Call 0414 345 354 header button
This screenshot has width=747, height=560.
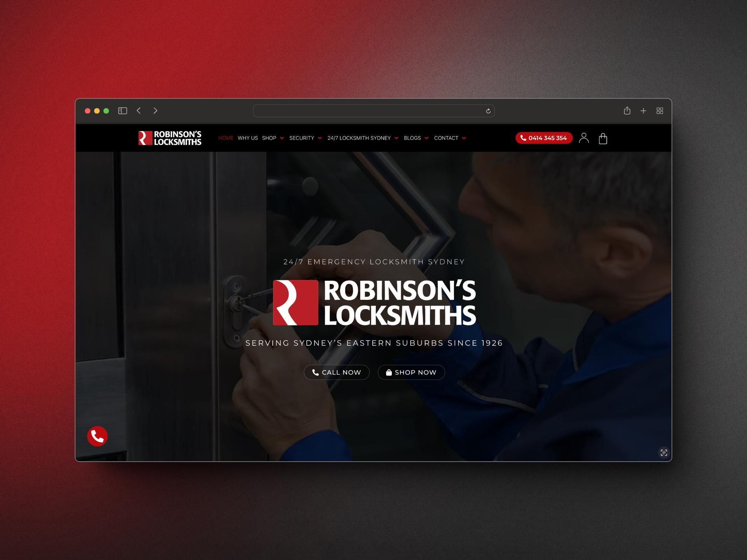click(544, 138)
